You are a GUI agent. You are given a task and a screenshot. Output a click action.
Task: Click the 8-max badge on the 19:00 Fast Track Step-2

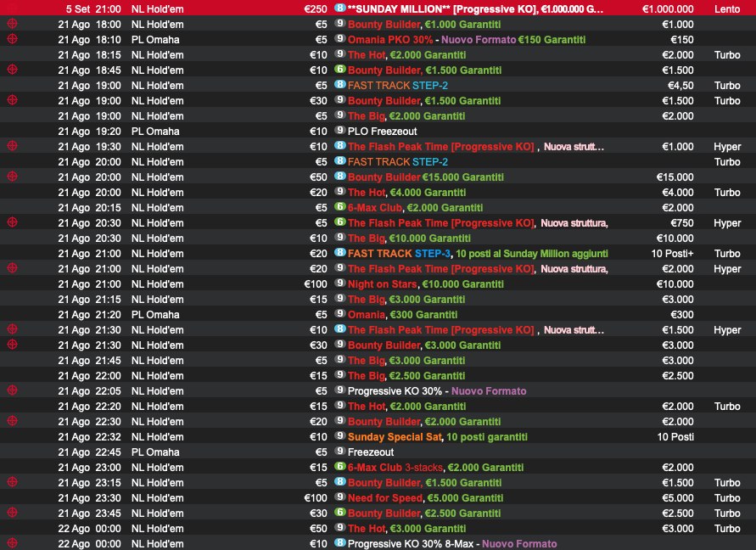point(340,85)
